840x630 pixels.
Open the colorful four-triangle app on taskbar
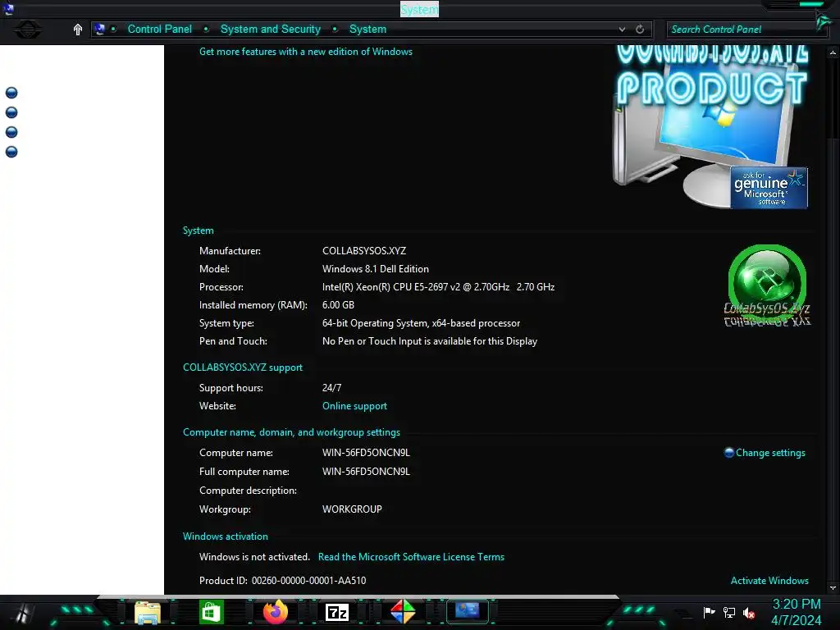(x=402, y=612)
